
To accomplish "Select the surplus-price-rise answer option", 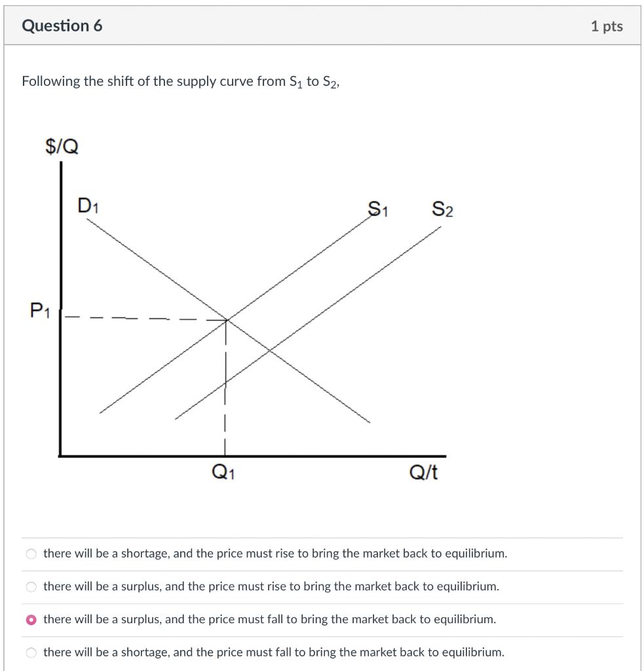I will pos(31,586).
